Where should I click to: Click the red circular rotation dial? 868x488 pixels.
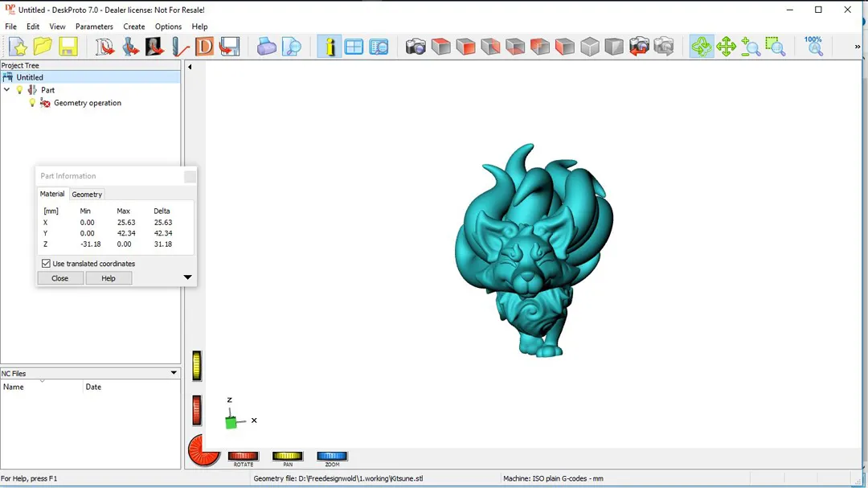[203, 450]
